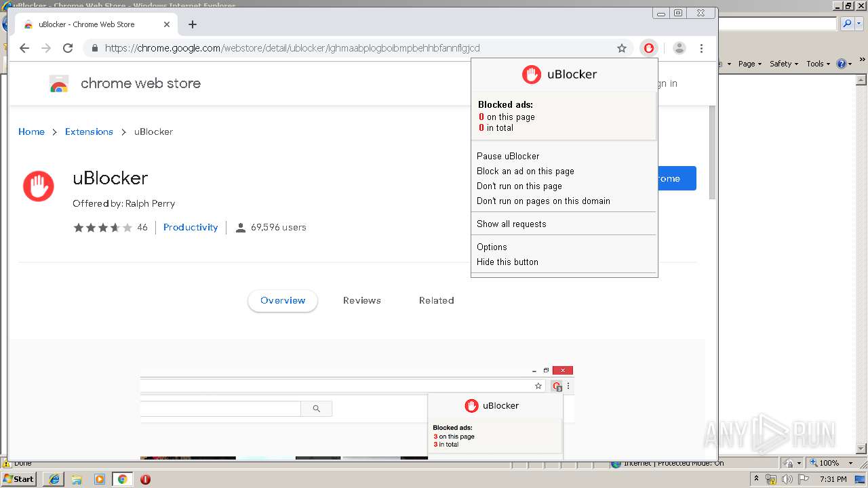Screen dimensions: 868x488
Task: Open uBlocker Options
Action: coord(492,247)
